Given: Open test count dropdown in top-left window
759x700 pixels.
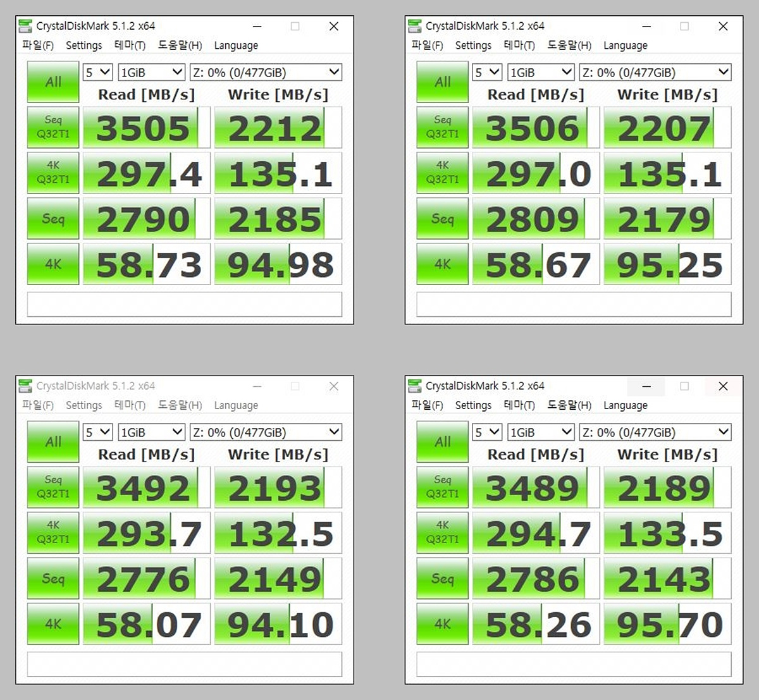Looking at the screenshot, I should (x=98, y=72).
